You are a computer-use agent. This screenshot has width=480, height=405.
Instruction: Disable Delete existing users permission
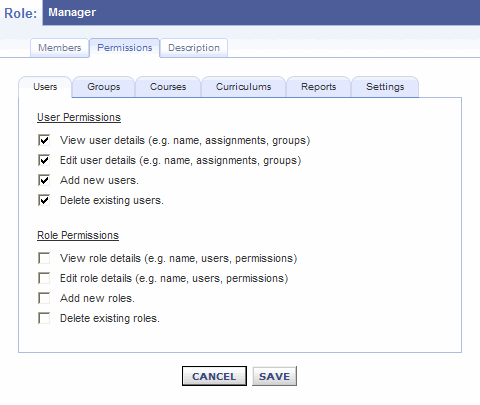(44, 200)
